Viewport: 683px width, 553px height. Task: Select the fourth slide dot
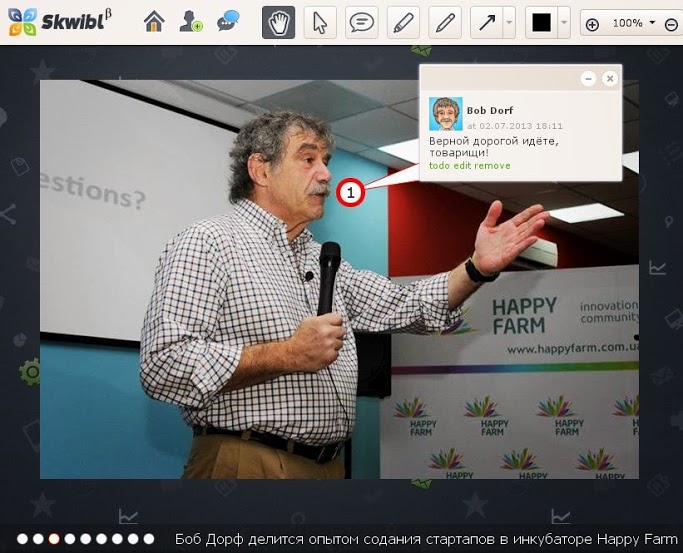pos(70,539)
